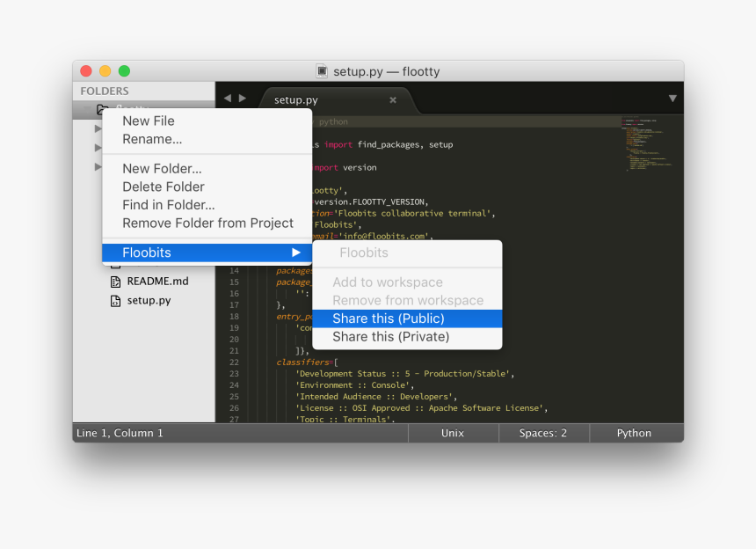Image resolution: width=756 pixels, height=549 pixels.
Task: Click the document icon in title bar
Action: [x=322, y=71]
